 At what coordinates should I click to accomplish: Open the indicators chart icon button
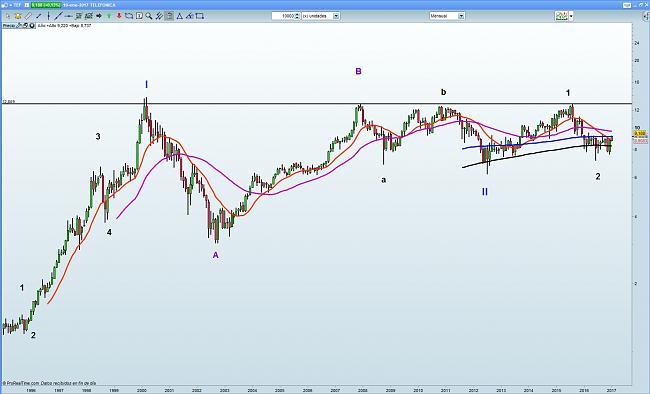coord(562,16)
